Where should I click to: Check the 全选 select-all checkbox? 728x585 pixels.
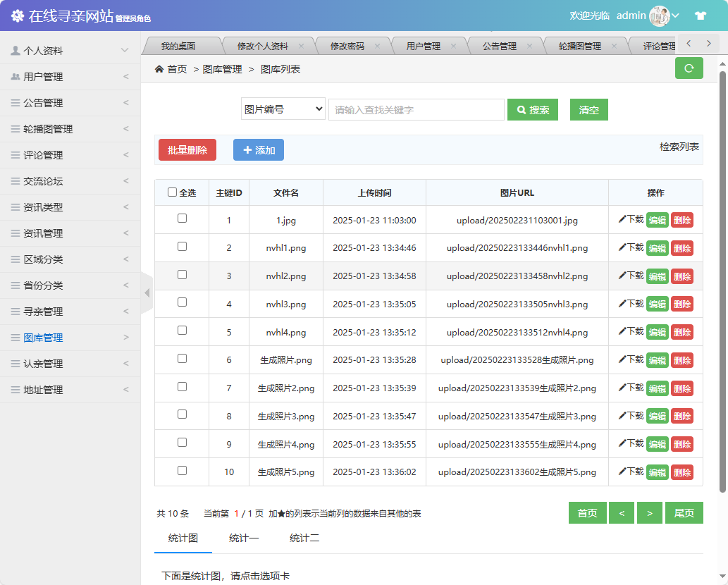pyautogui.click(x=171, y=192)
